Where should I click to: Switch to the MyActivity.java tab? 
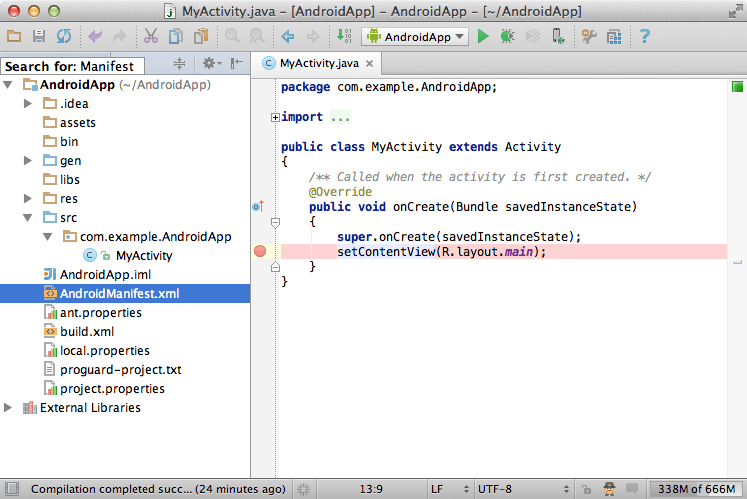pyautogui.click(x=319, y=63)
